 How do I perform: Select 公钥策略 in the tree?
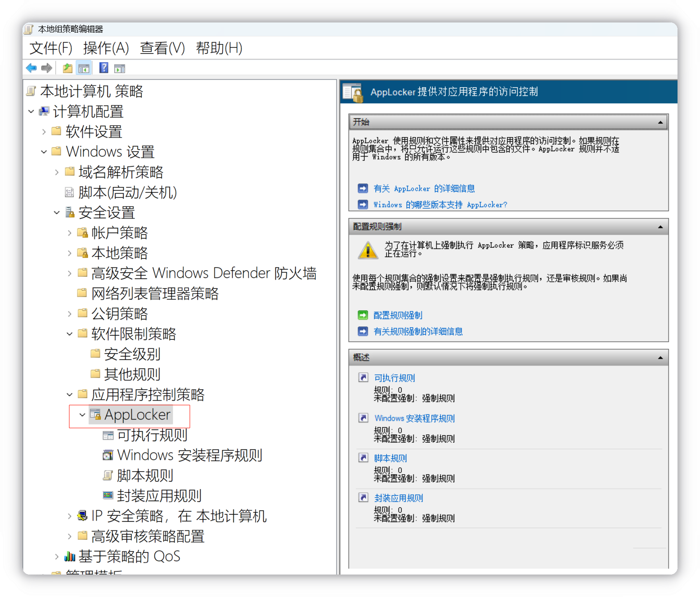tap(119, 313)
